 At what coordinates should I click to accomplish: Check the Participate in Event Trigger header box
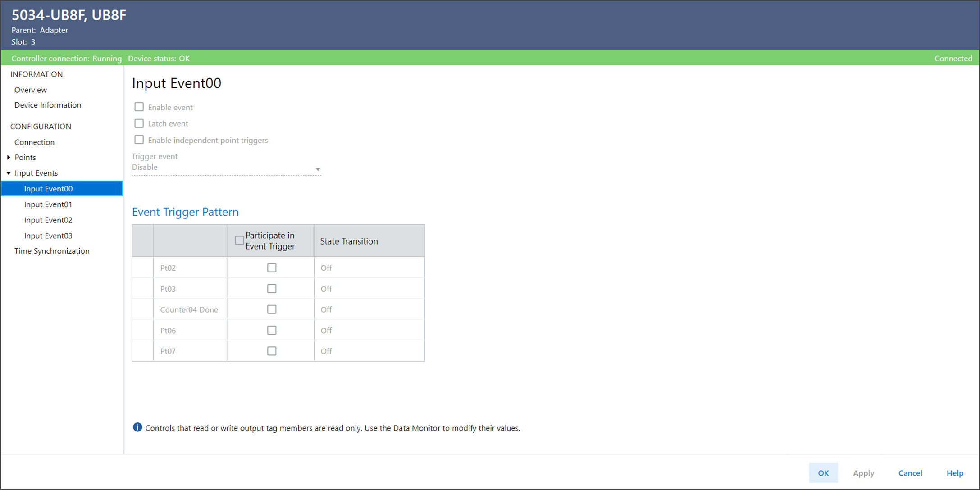[239, 240]
